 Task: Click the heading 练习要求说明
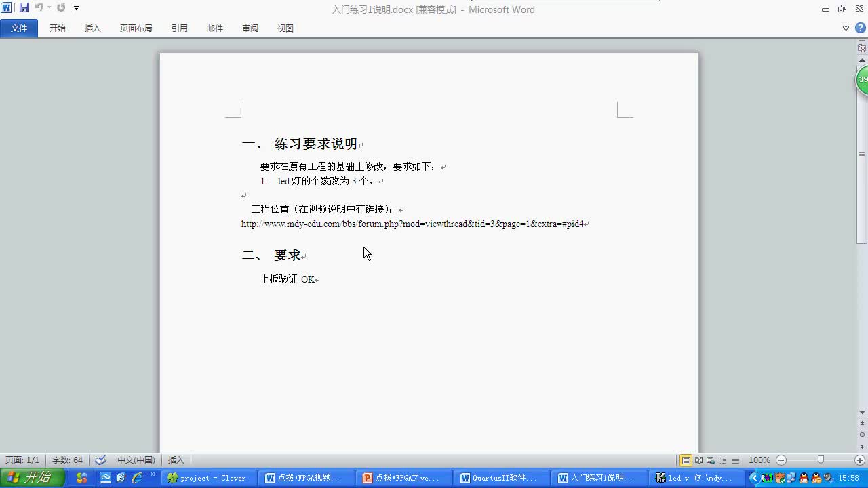(x=315, y=144)
